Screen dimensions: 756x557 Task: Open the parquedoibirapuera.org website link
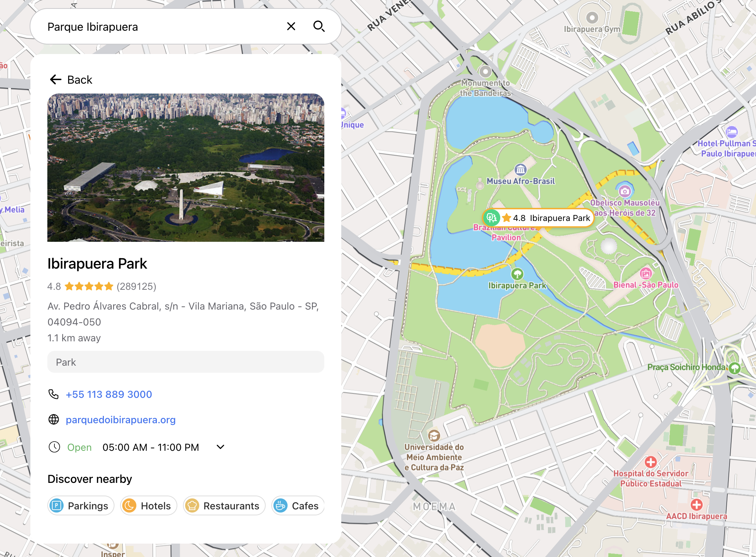120,420
